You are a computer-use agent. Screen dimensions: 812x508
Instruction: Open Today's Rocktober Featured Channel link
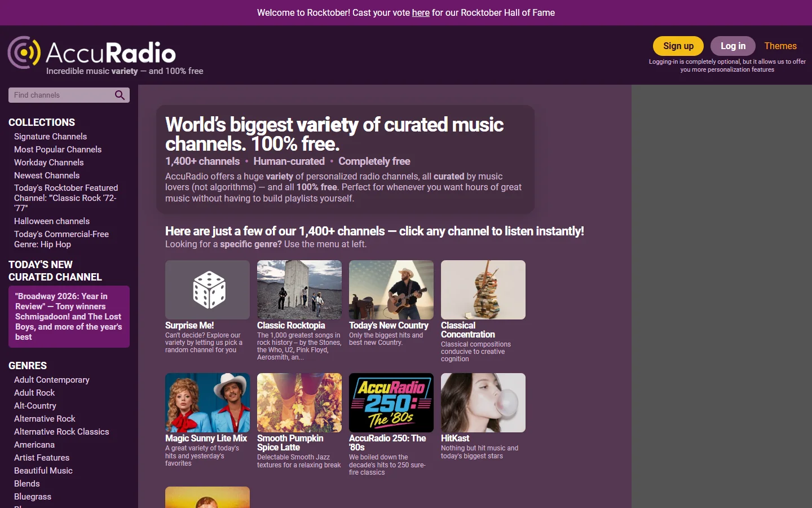click(67, 198)
